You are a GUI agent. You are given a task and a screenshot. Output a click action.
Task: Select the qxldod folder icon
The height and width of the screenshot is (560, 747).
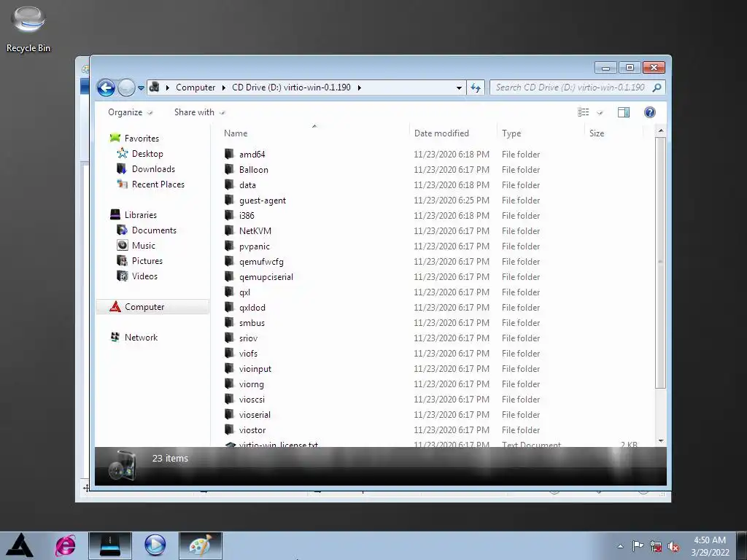pyautogui.click(x=230, y=307)
